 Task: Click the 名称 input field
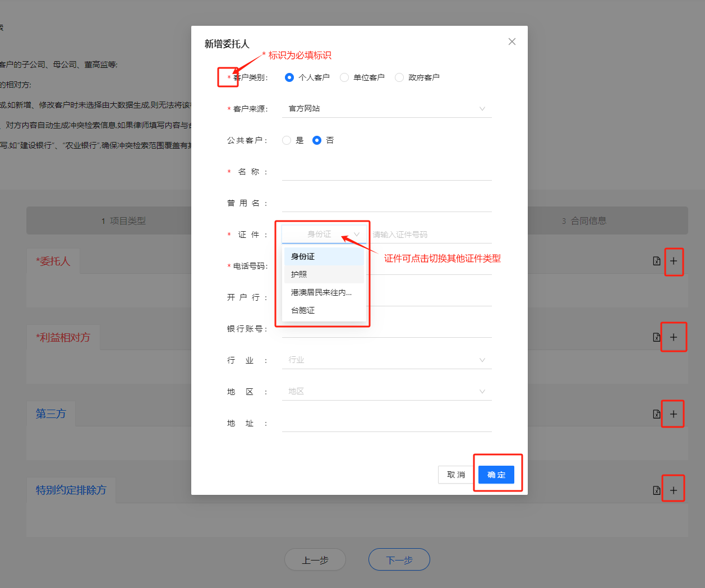coord(386,172)
